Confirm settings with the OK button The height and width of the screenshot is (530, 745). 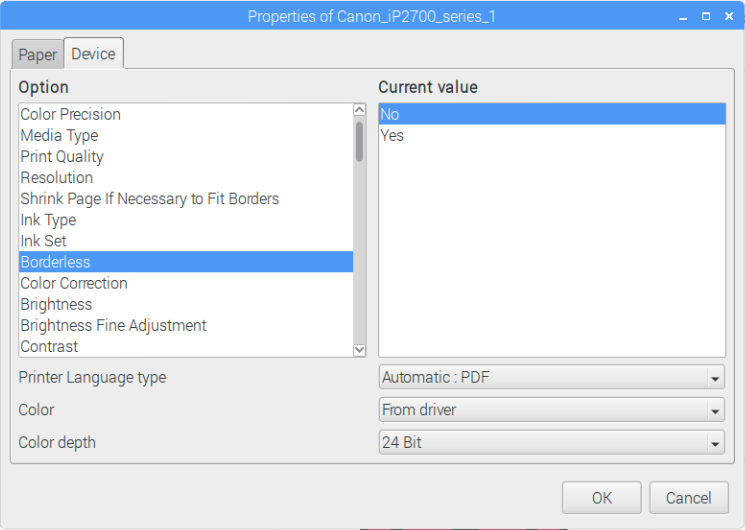pyautogui.click(x=602, y=498)
